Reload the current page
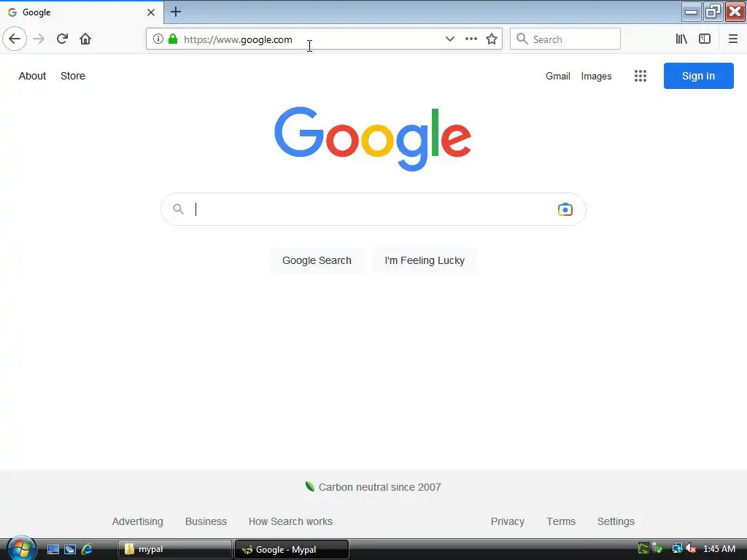747x560 pixels. (x=62, y=39)
